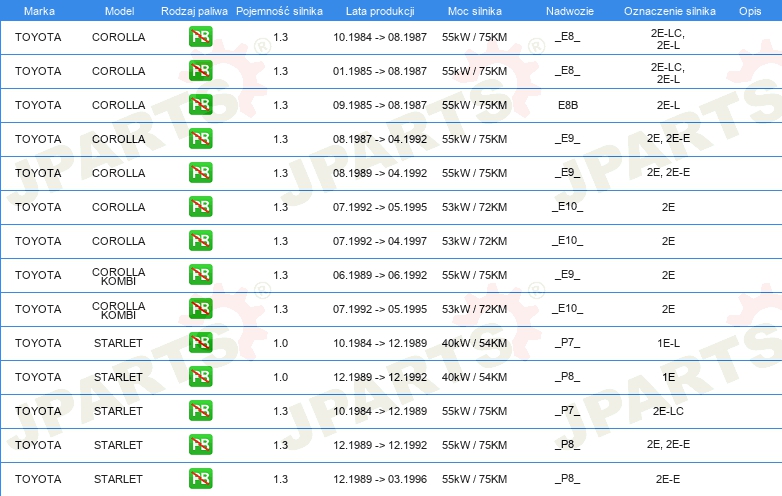Viewport: 782px width, 496px height.
Task: Select the Nadwozie column header
Action: click(570, 11)
